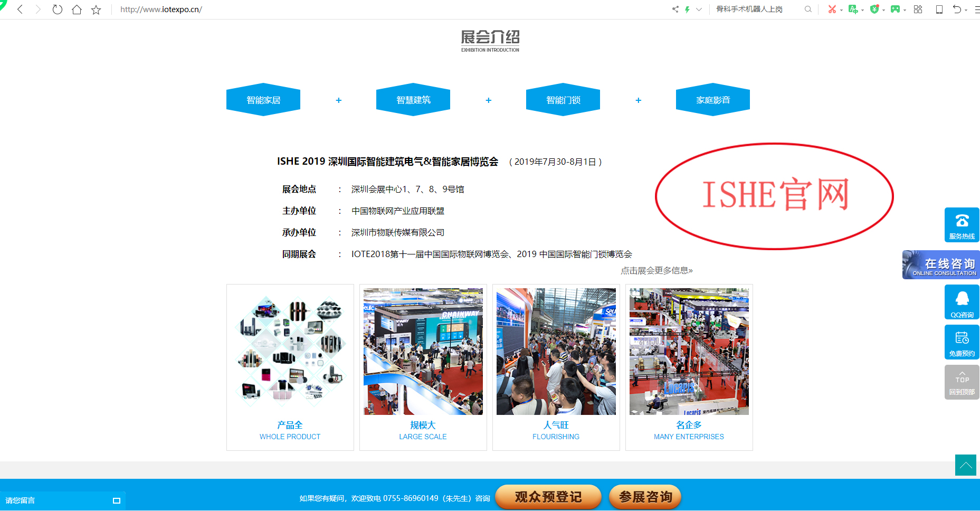This screenshot has width=980, height=511.
Task: Open the dropdown arrow beside the undo icon
Action: (x=966, y=10)
